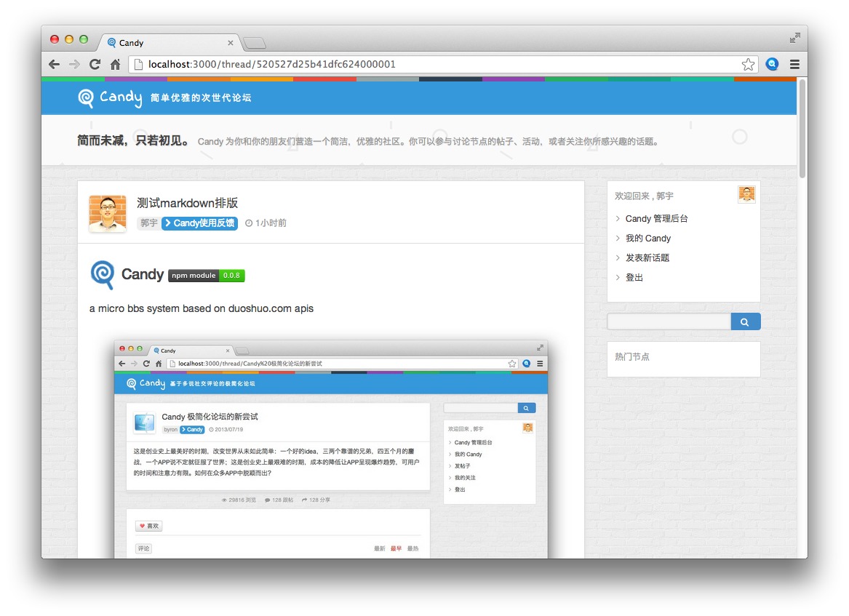This screenshot has height=616, width=849.
Task: Click the Candy lollipop logo in the header
Action: click(x=86, y=98)
